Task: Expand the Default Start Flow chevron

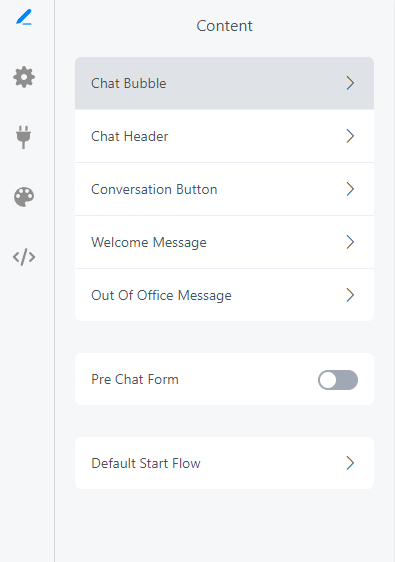Action: (350, 463)
